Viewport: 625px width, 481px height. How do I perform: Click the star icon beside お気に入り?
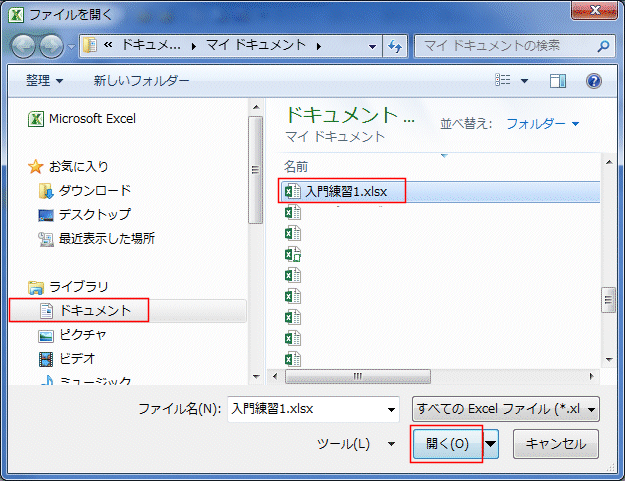[x=35, y=167]
